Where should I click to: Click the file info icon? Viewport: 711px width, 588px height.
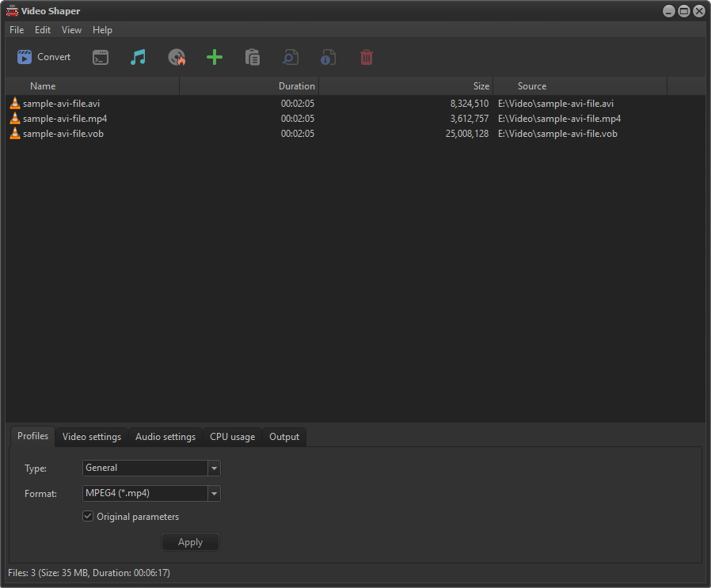coord(328,57)
